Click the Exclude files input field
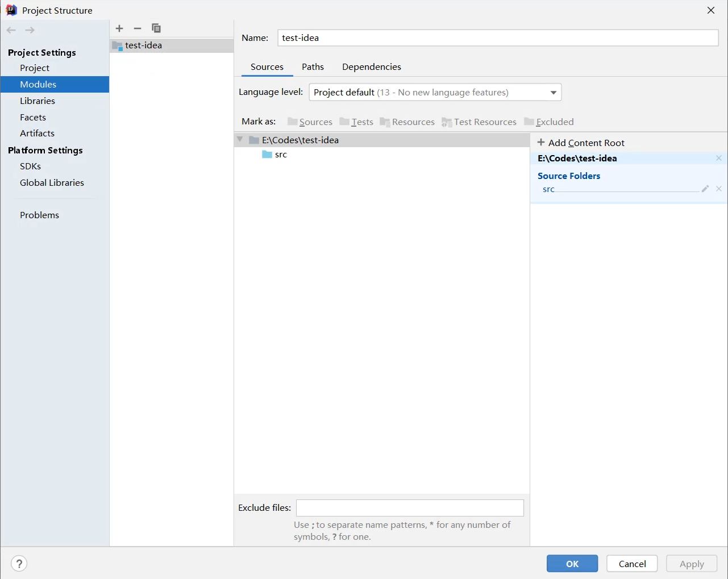The width and height of the screenshot is (728, 579). coord(410,508)
